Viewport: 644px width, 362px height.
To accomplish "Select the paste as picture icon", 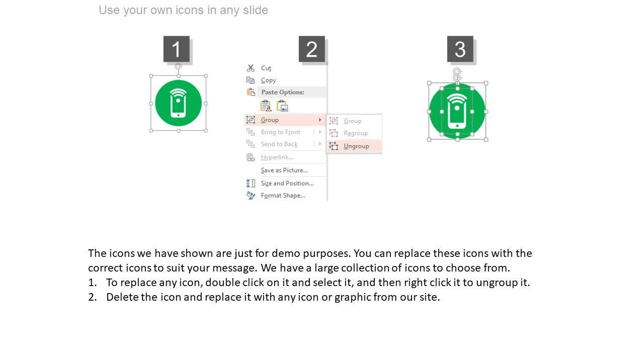I will point(282,106).
